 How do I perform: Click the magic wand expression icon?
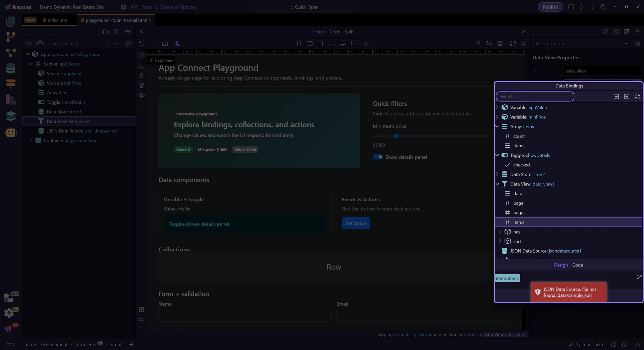pyautogui.click(x=639, y=277)
